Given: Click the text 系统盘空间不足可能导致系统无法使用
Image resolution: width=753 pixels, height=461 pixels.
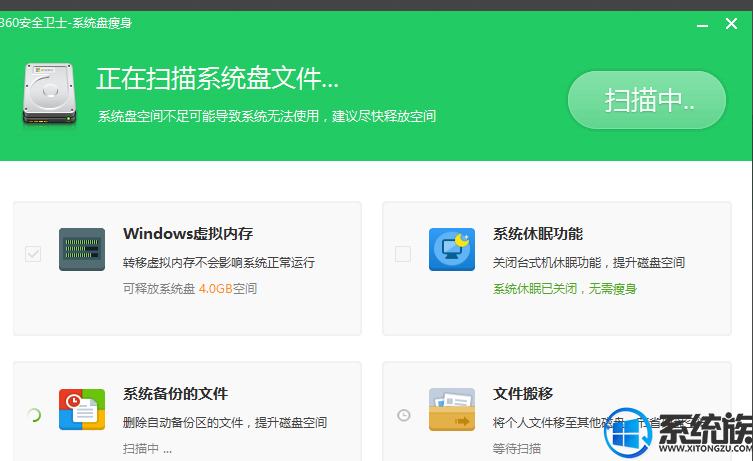Looking at the screenshot, I should [x=208, y=116].
